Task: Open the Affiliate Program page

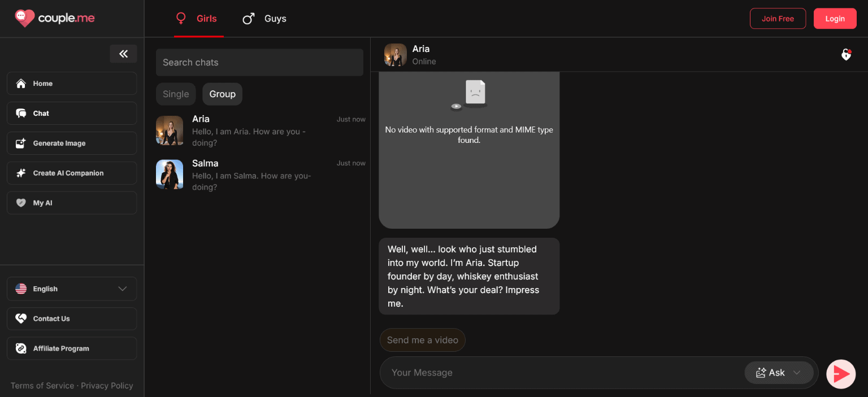Action: click(72, 348)
